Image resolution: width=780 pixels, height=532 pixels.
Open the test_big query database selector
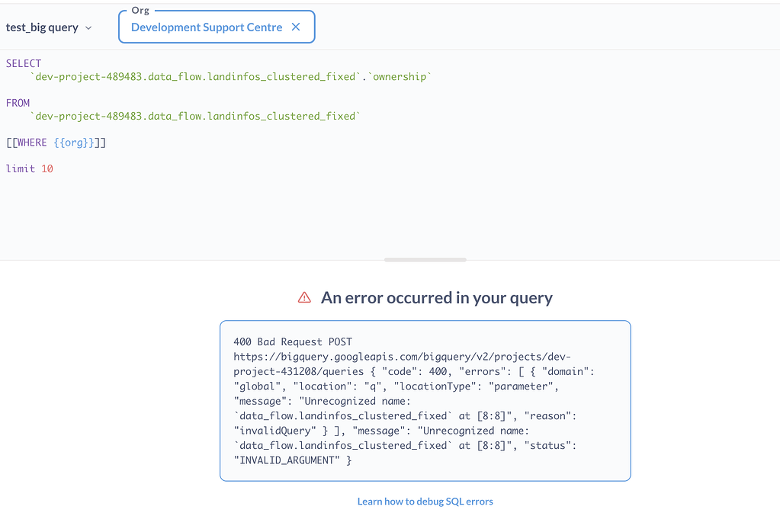click(43, 27)
